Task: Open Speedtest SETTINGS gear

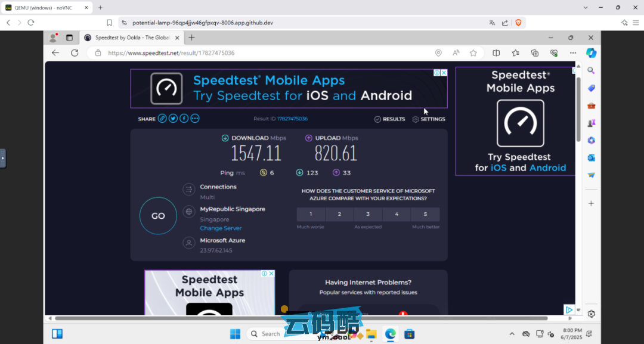Action: click(429, 119)
